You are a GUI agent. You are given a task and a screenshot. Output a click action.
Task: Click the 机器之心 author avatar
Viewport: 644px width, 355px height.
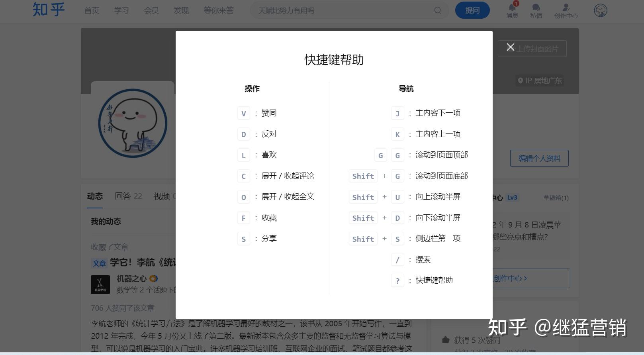[x=100, y=284]
